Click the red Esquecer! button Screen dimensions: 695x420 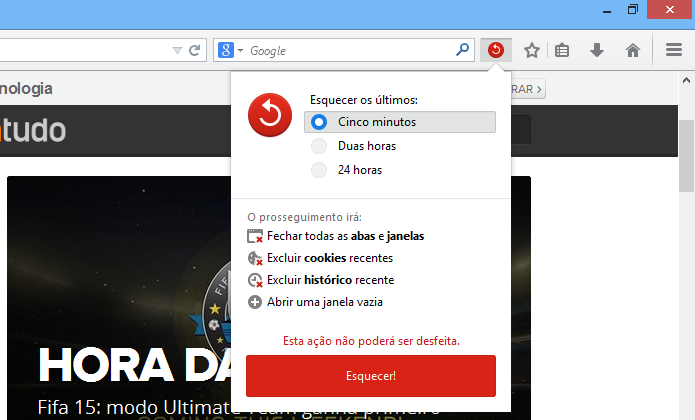(x=371, y=376)
